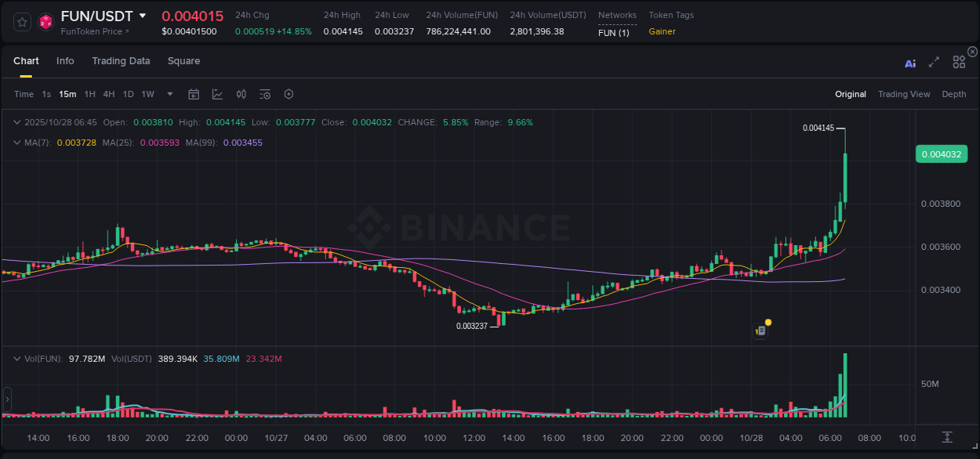Launch the Ai assistant icon
Viewport: 980px width, 459px height.
coord(909,63)
